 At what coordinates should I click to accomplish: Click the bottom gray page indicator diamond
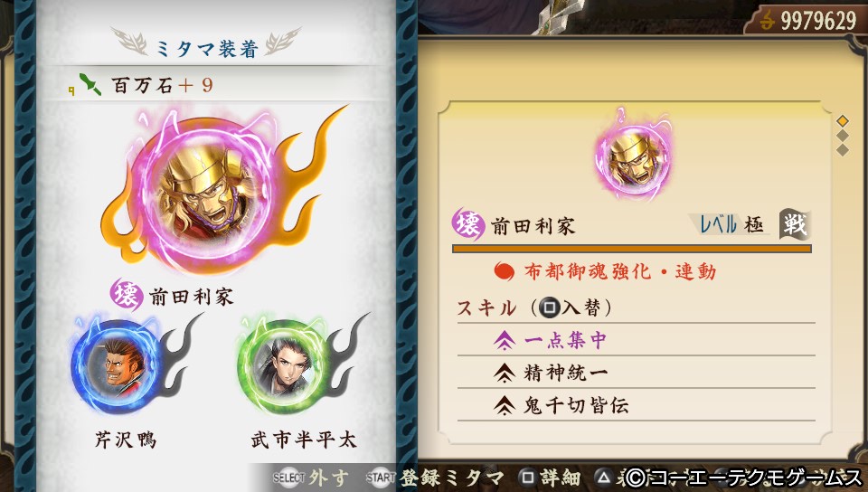tap(843, 149)
